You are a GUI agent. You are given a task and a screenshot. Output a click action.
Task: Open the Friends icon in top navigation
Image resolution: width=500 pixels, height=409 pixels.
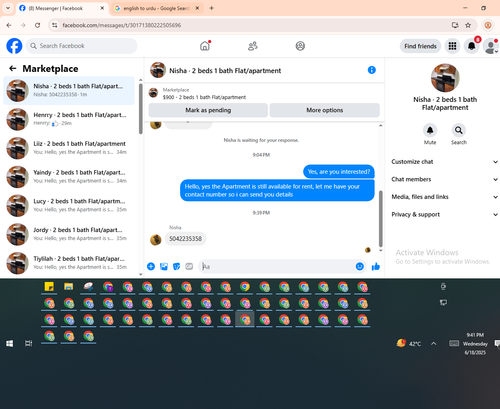click(x=253, y=46)
